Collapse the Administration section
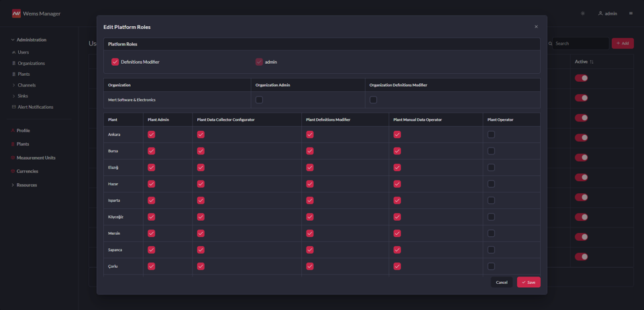 click(13, 40)
